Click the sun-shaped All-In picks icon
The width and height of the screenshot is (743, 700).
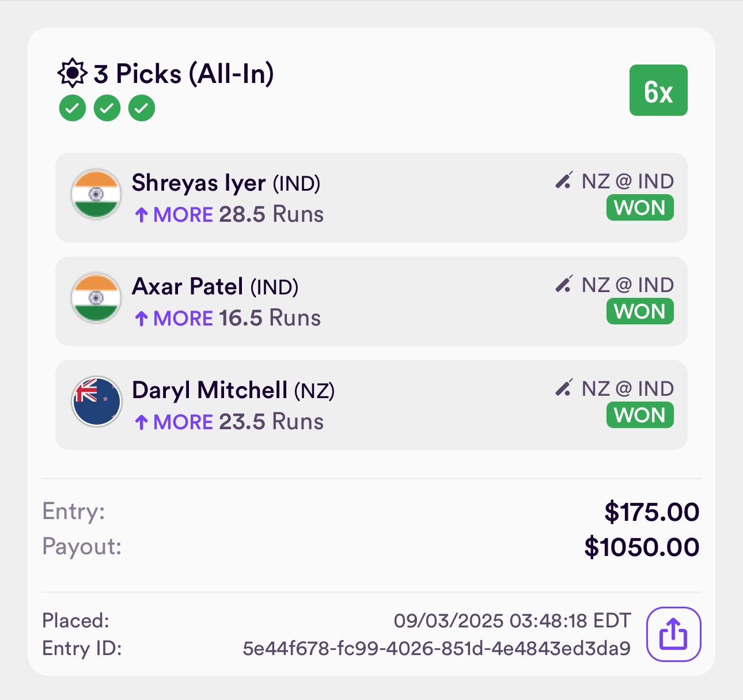coord(73,73)
